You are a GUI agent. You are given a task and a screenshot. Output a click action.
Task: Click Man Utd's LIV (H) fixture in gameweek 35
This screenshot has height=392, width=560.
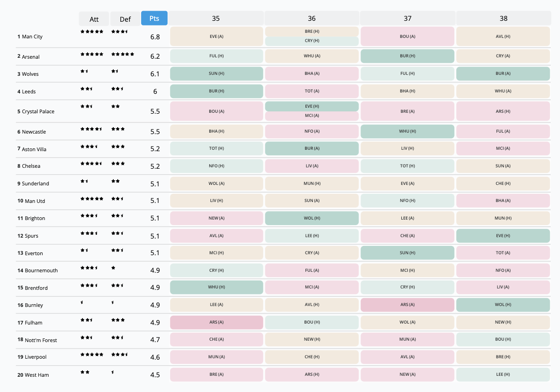pyautogui.click(x=217, y=201)
